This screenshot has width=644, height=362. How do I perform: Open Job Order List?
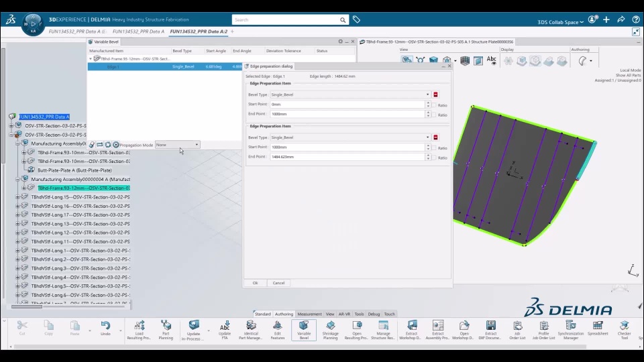pyautogui.click(x=517, y=330)
